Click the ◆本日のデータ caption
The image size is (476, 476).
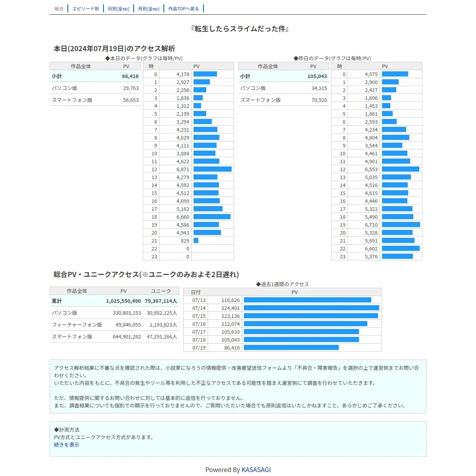tap(144, 58)
